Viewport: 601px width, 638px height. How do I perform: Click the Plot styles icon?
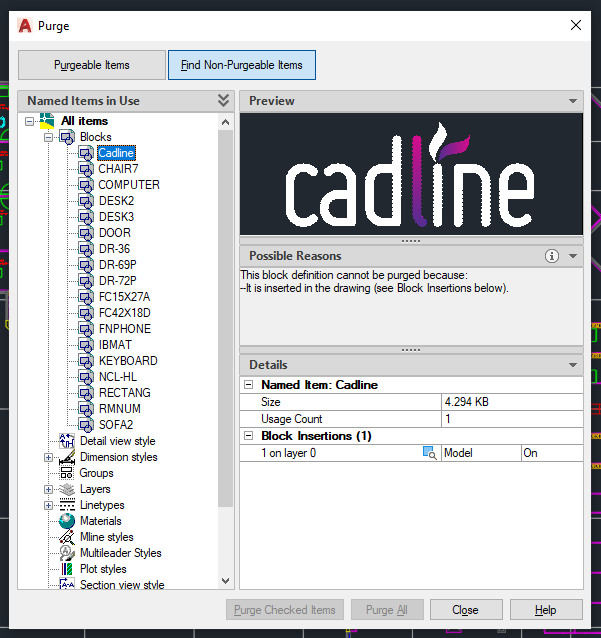(x=67, y=569)
